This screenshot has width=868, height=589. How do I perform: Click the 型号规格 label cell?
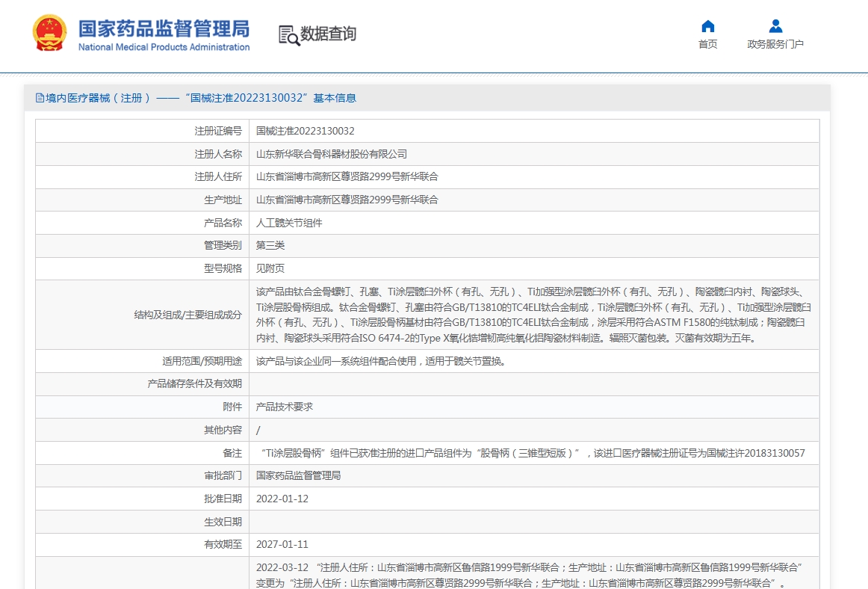coord(142,269)
